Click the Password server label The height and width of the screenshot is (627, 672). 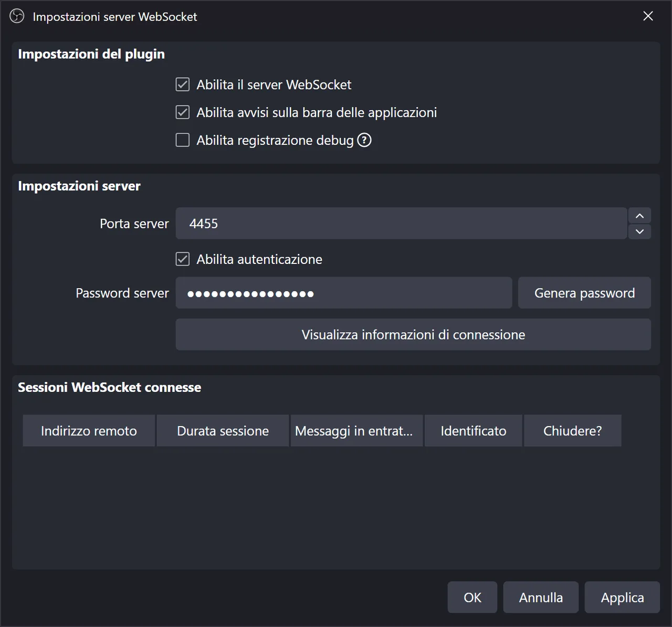click(122, 293)
